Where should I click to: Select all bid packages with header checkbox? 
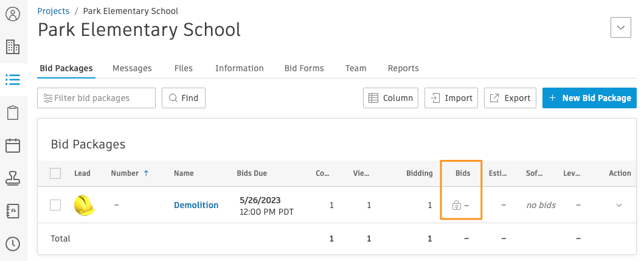pyautogui.click(x=55, y=173)
